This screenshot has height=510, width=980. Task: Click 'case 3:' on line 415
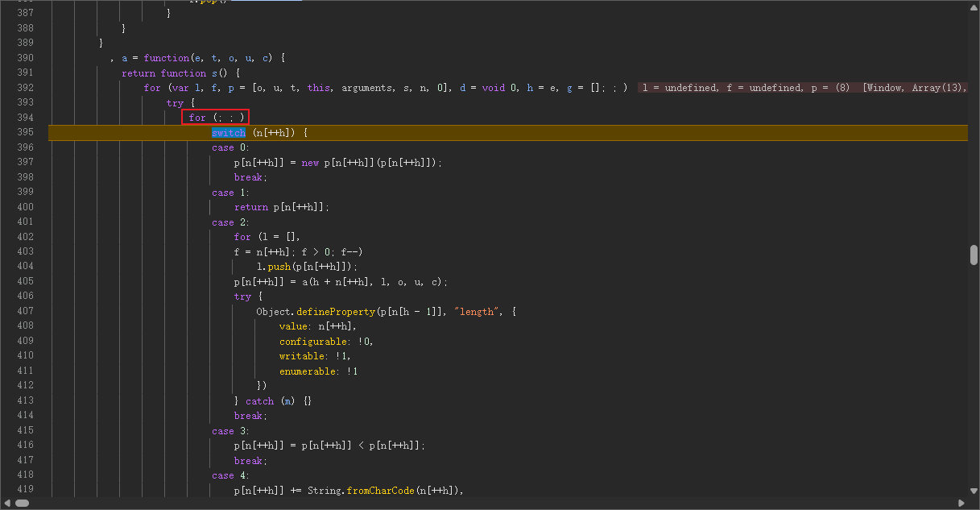231,431
